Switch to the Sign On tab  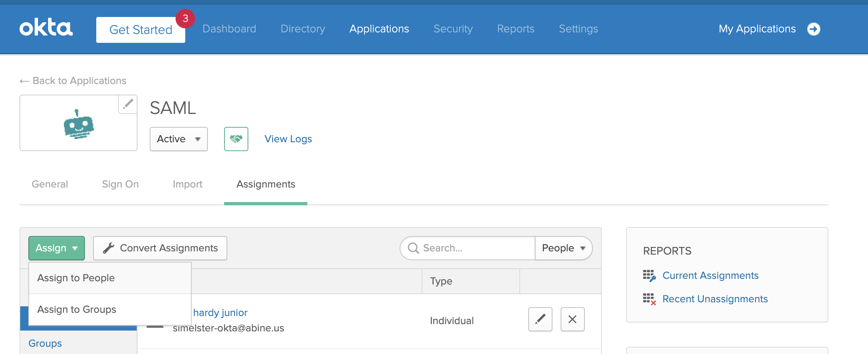click(x=120, y=184)
